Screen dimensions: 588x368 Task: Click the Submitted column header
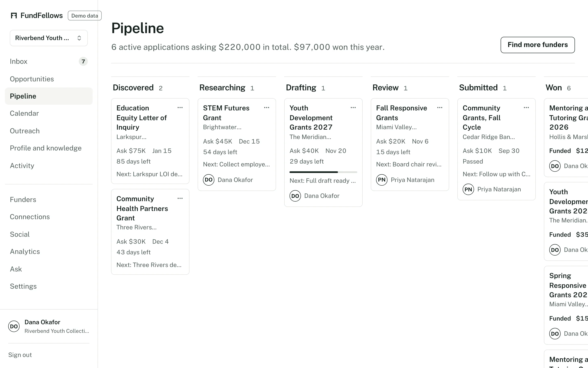pos(478,88)
